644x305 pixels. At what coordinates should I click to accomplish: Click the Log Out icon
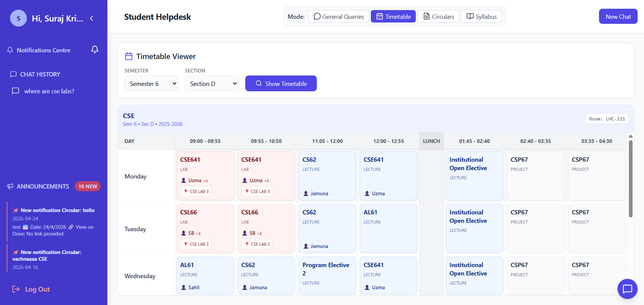(x=16, y=289)
